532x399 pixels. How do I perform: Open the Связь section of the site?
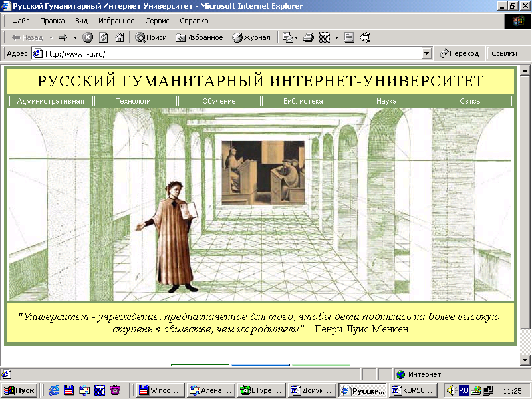tap(470, 101)
